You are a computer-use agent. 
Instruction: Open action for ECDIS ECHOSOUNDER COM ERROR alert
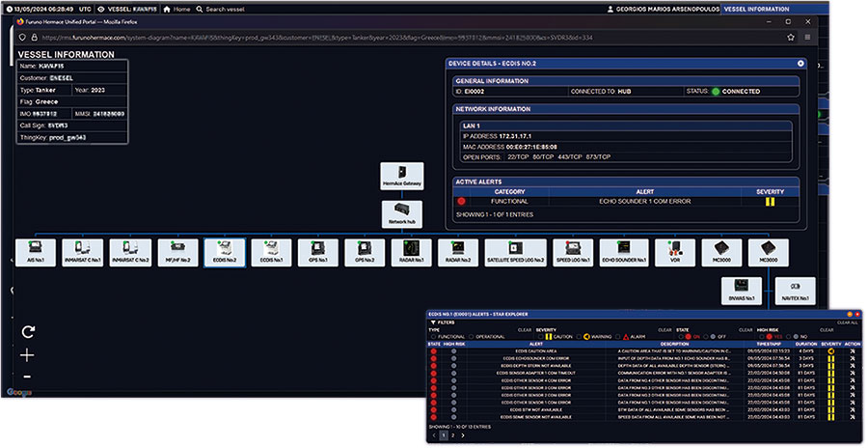point(853,359)
